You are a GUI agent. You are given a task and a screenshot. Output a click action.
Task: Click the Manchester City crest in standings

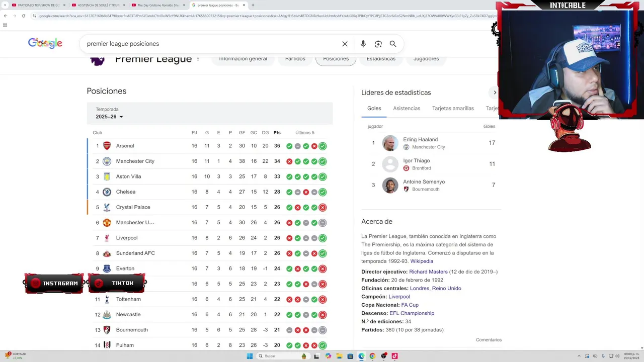(107, 161)
